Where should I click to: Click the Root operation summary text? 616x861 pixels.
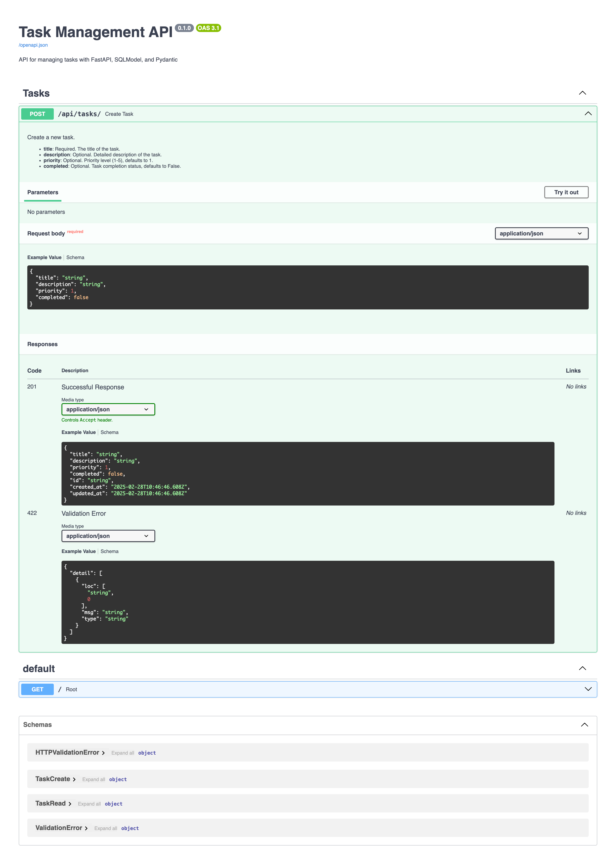[71, 690]
